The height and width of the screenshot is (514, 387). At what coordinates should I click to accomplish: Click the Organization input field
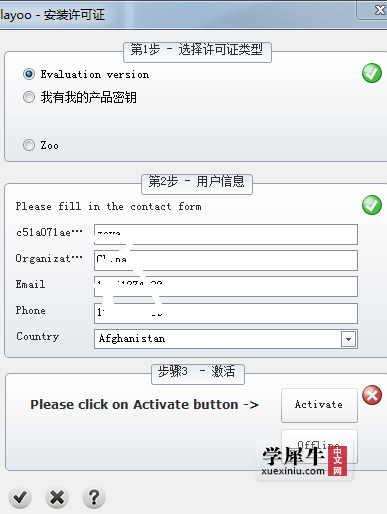226,261
